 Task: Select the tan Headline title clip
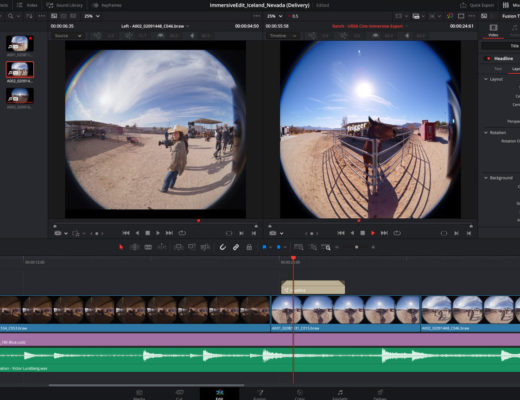313,287
